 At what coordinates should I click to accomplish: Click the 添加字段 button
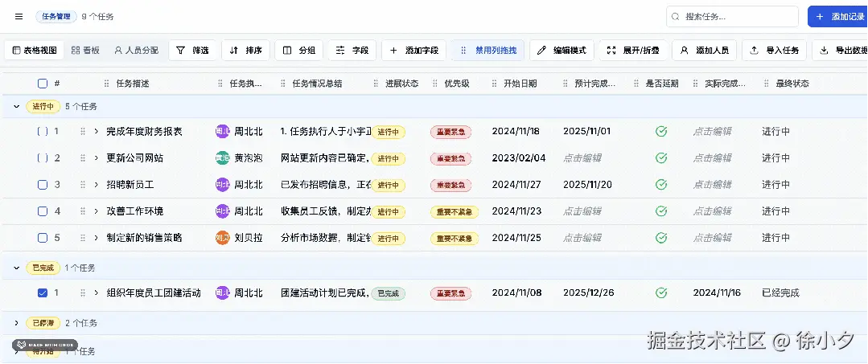pos(414,51)
